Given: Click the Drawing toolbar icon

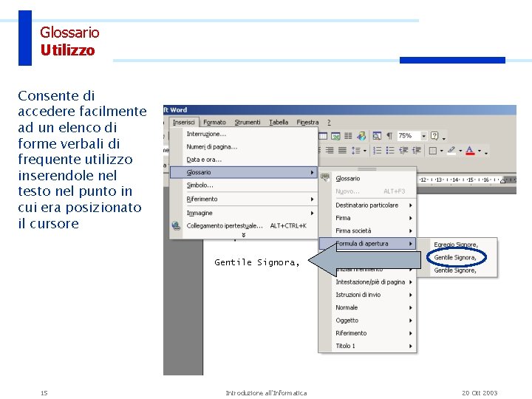Looking at the screenshot, I should tap(361, 136).
